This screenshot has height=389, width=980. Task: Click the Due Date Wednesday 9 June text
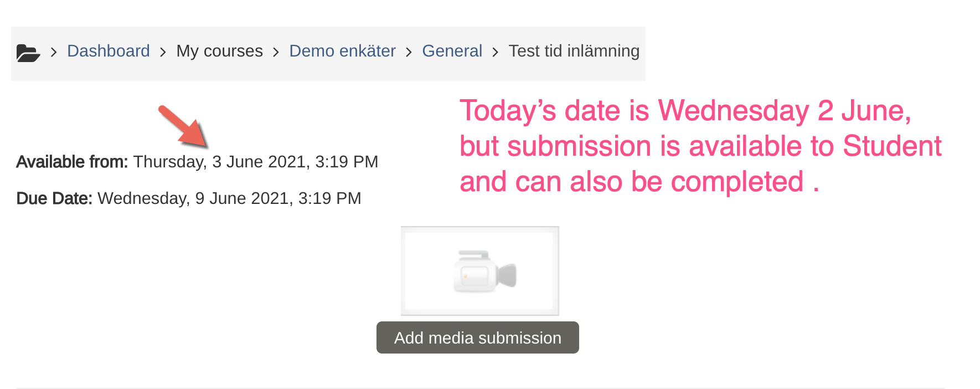pos(188,198)
